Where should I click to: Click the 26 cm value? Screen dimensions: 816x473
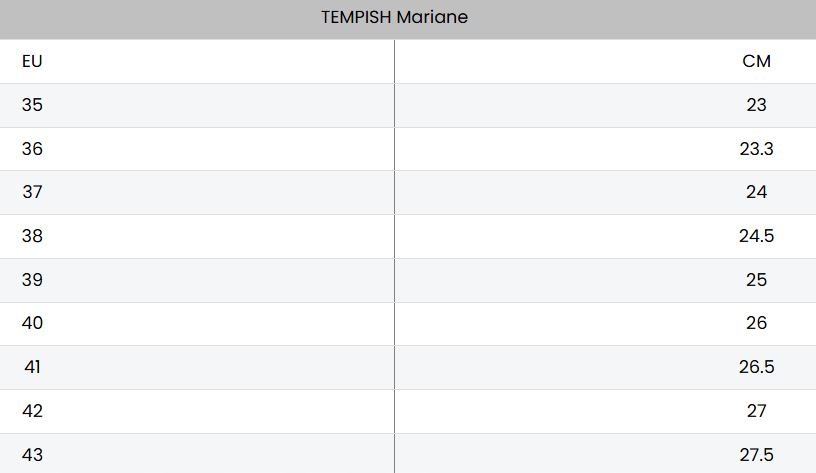[x=756, y=323]
